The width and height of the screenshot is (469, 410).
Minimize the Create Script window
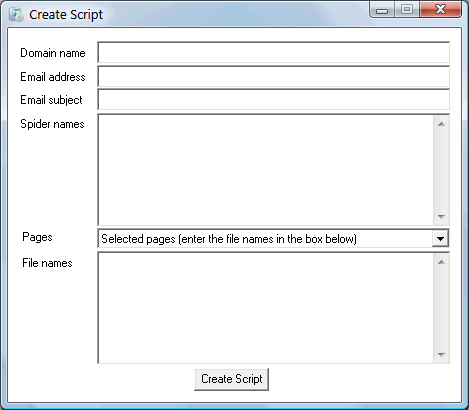pyautogui.click(x=382, y=10)
